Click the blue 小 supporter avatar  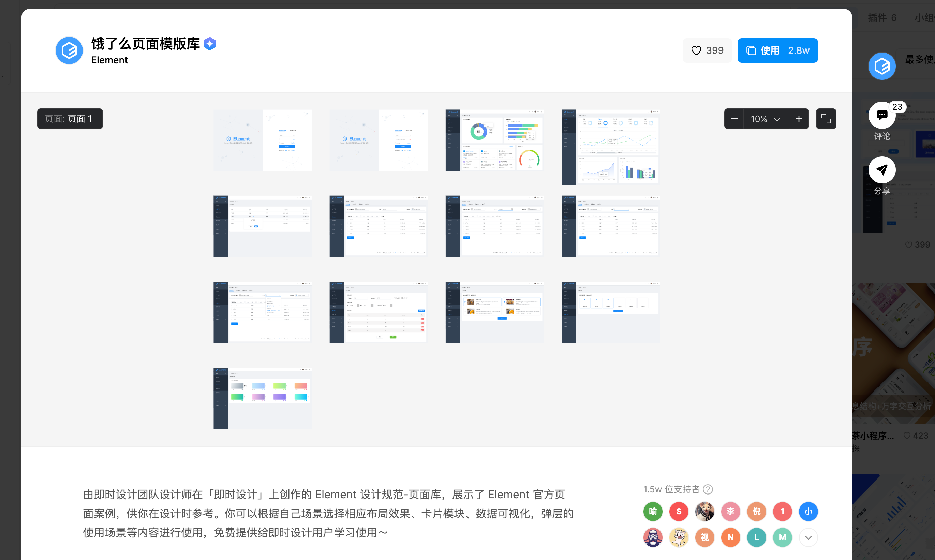coord(808,512)
